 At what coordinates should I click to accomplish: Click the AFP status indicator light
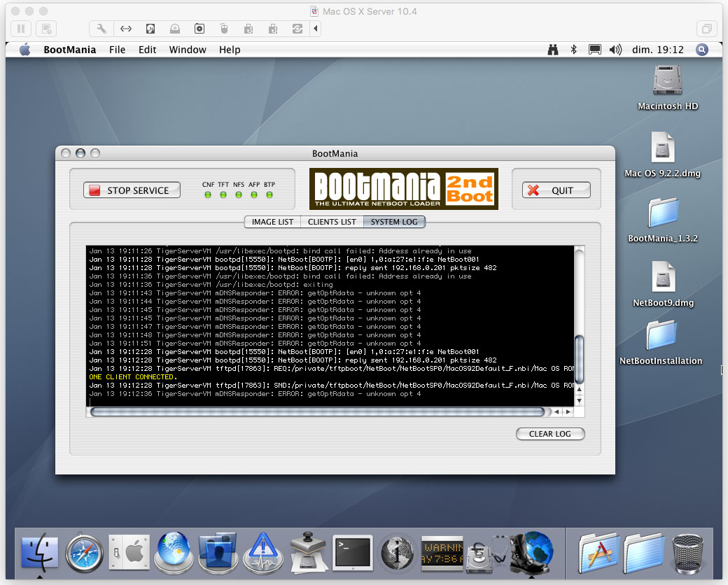254,195
